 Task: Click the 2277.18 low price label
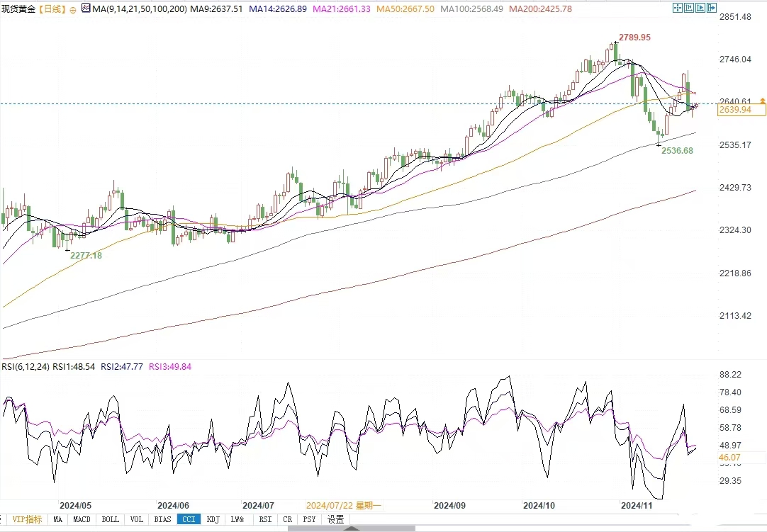click(x=86, y=255)
